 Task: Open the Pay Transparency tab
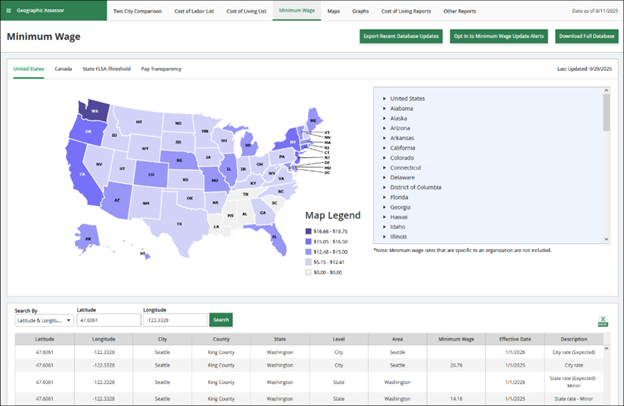[161, 69]
